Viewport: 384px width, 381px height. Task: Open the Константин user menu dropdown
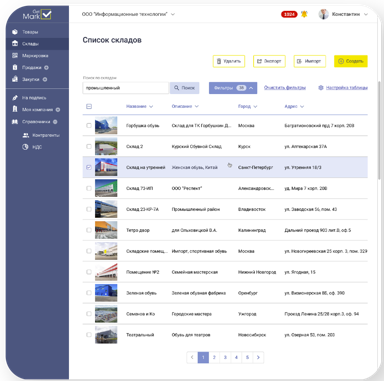point(350,14)
